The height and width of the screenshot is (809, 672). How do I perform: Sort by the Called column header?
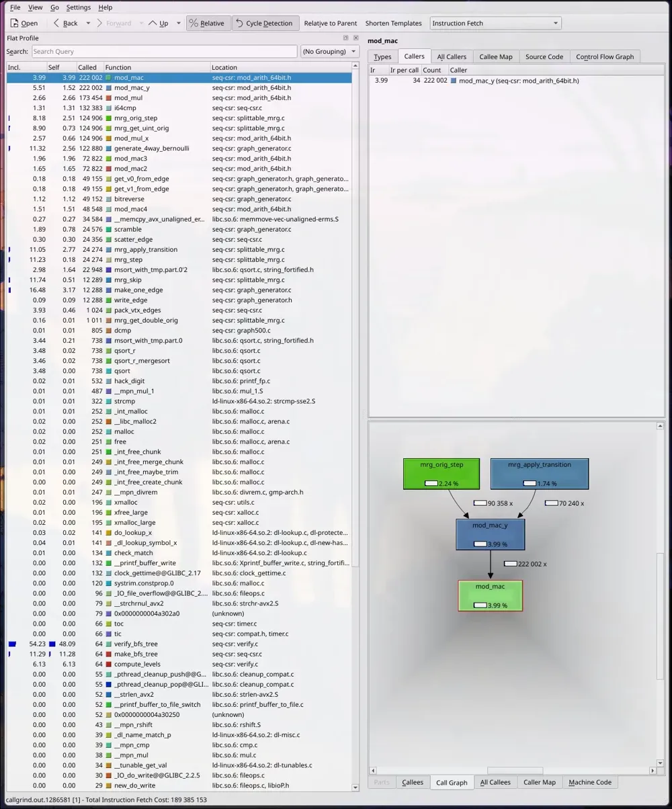[x=89, y=67]
